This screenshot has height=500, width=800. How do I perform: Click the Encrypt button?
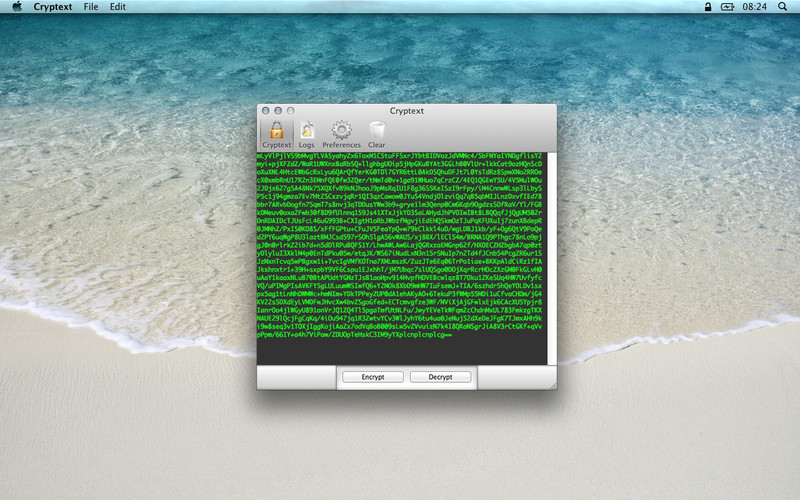(373, 377)
